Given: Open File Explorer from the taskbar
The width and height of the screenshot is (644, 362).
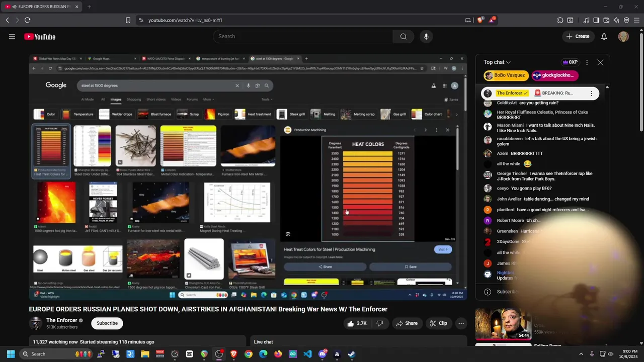Looking at the screenshot, I should point(145,354).
